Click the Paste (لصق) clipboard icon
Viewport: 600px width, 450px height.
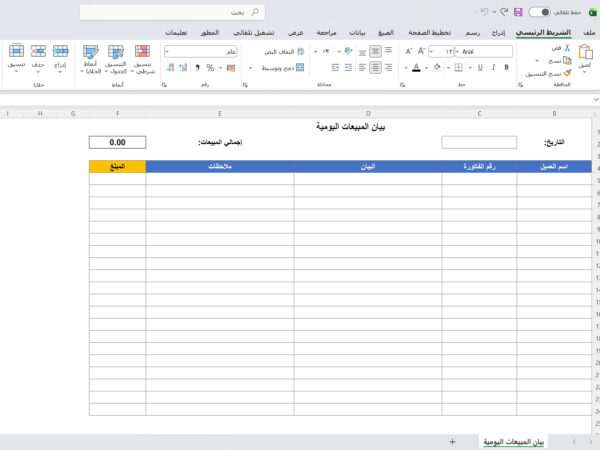584,57
